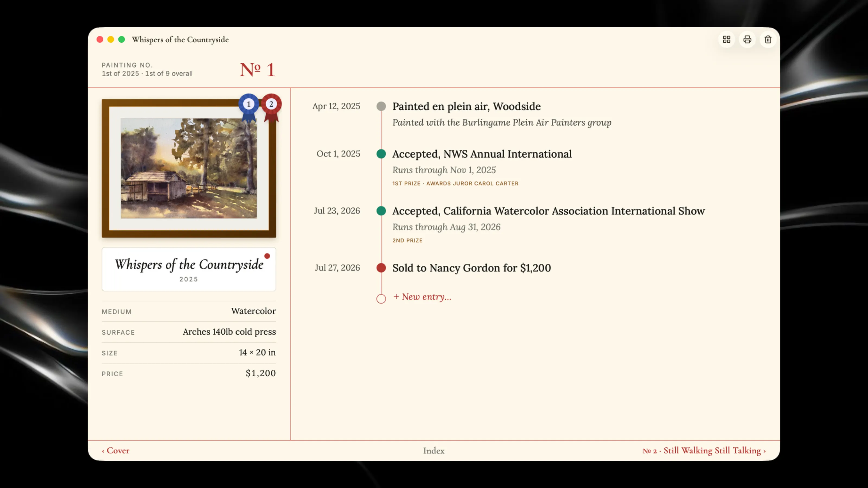The width and height of the screenshot is (868, 488).
Task: Click the 2ND PRIZE label
Action: 407,240
